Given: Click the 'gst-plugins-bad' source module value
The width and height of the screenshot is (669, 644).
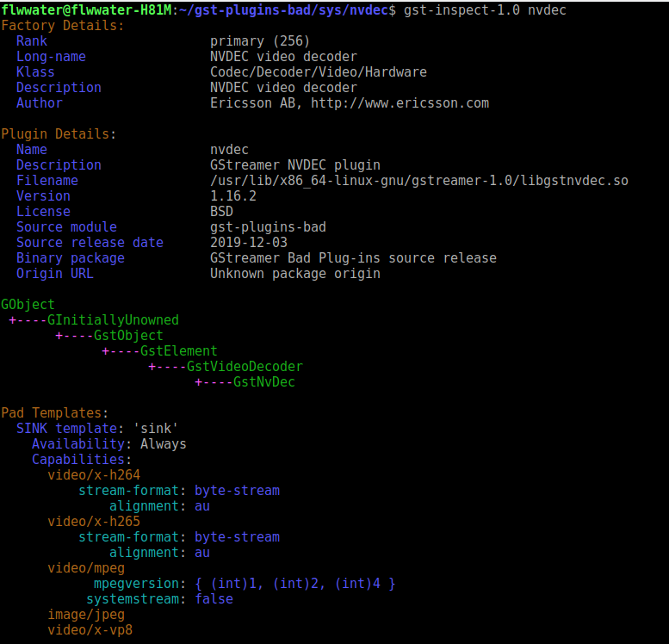Looking at the screenshot, I should 268,227.
